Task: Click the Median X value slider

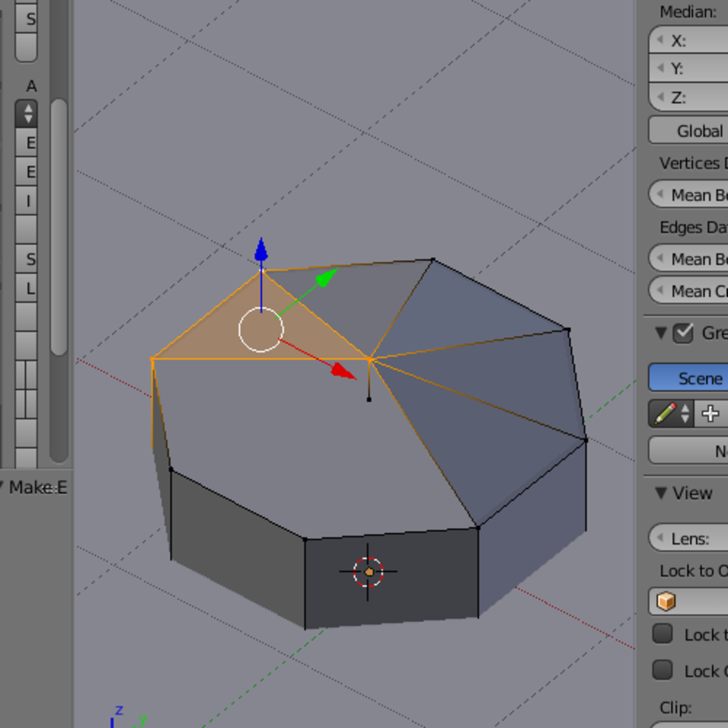Action: (x=692, y=40)
